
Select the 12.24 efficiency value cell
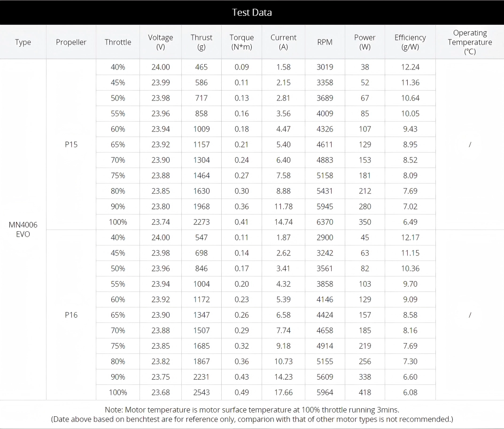(x=410, y=67)
